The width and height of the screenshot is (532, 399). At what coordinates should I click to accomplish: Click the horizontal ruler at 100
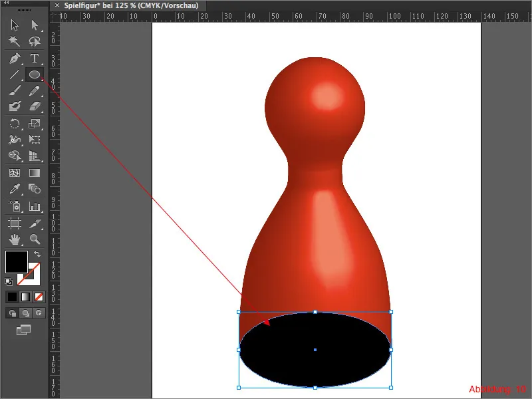point(394,16)
